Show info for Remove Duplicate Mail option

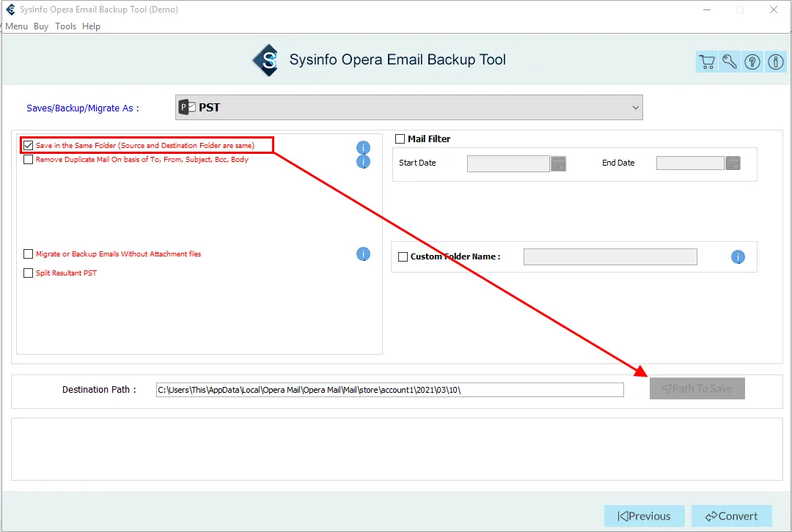[x=363, y=161]
